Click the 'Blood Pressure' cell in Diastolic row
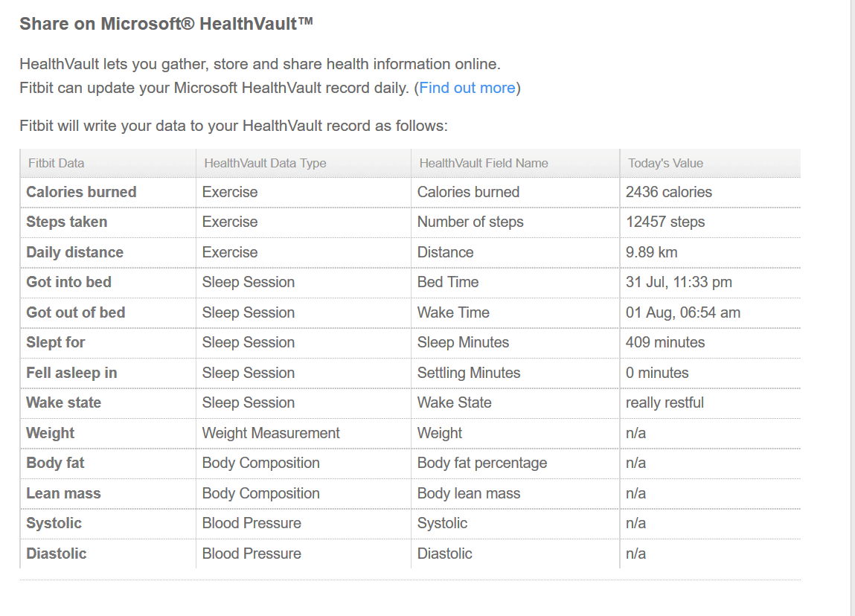 coord(252,554)
